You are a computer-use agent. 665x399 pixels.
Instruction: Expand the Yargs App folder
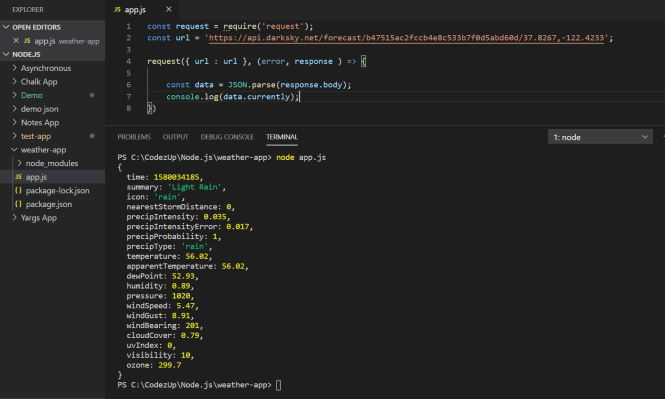[x=15, y=218]
